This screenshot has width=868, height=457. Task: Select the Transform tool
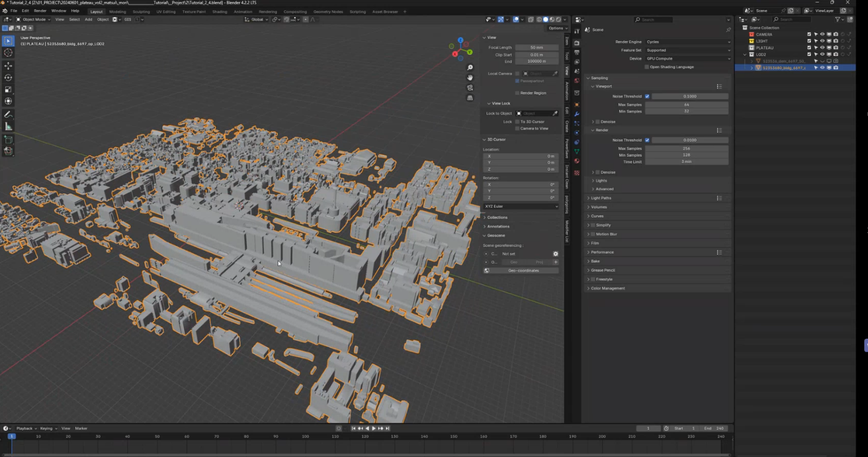point(8,101)
